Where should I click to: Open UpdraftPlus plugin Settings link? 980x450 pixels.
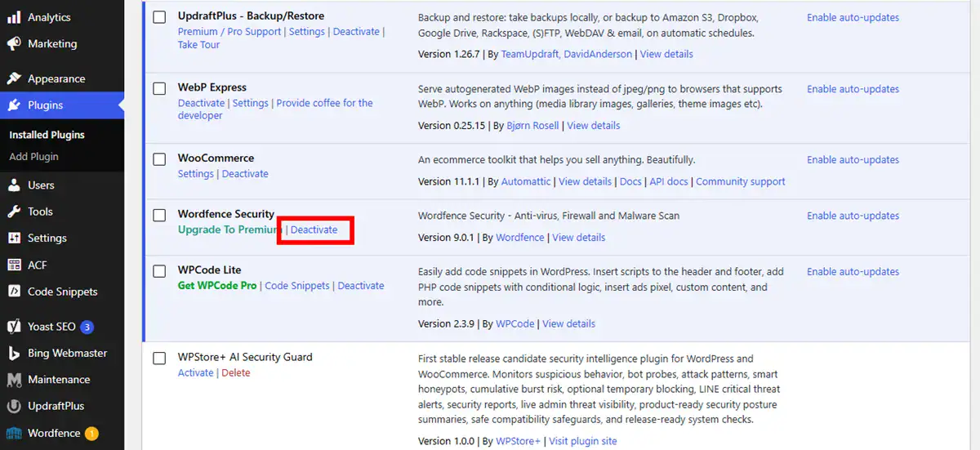point(307,32)
